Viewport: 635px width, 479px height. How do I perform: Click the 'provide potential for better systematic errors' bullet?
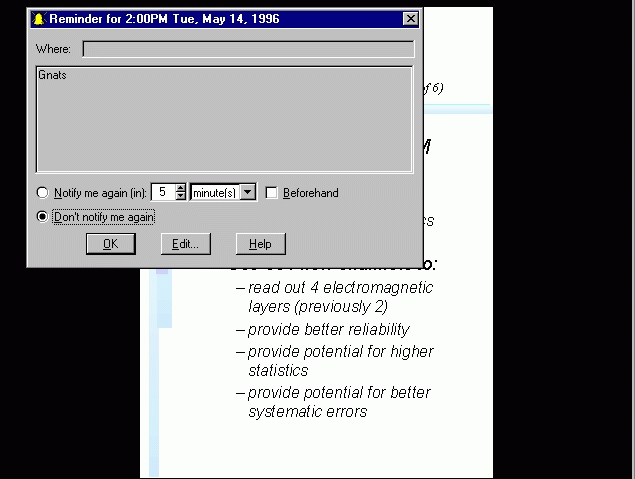pos(338,402)
